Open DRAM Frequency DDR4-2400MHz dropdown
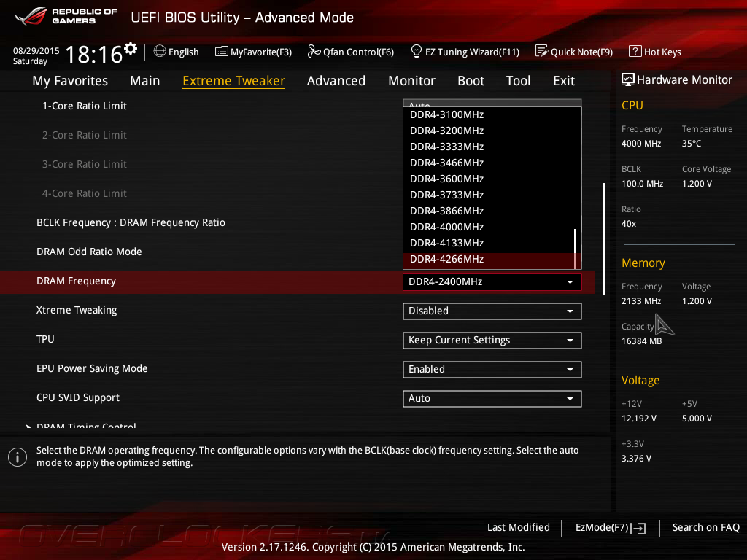Viewport: 747px width, 560px height. (x=492, y=282)
